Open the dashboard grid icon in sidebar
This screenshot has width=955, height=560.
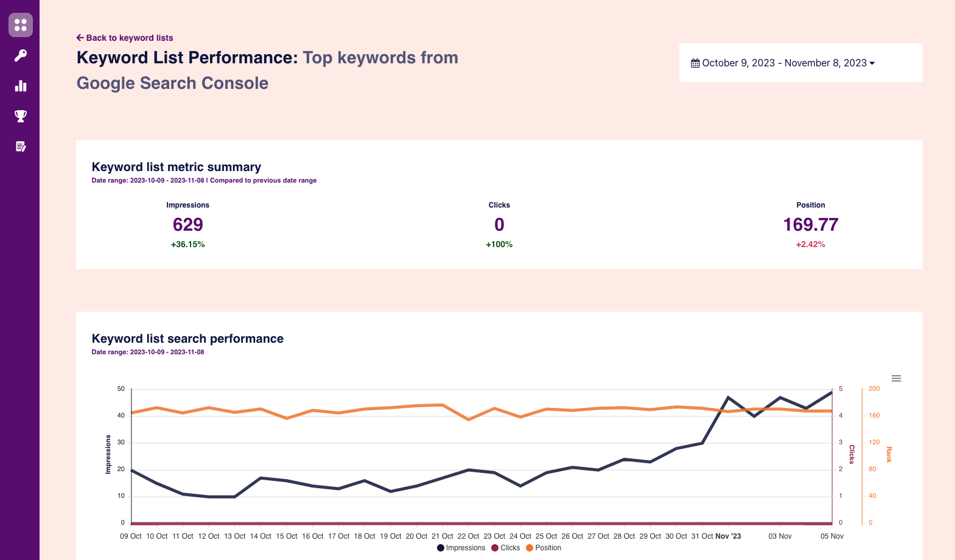click(x=20, y=25)
